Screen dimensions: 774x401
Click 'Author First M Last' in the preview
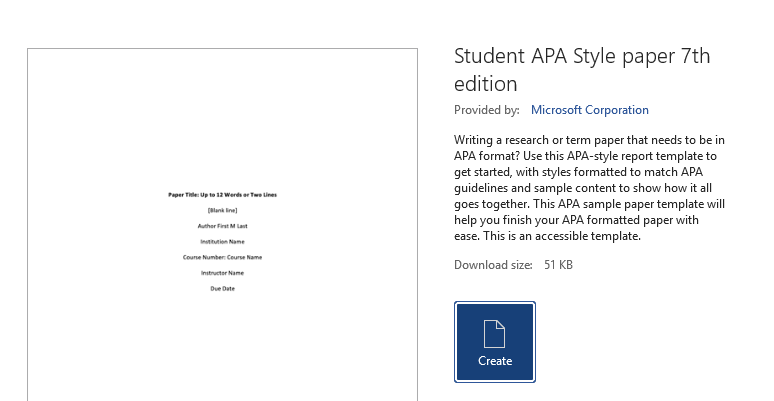pyautogui.click(x=222, y=226)
